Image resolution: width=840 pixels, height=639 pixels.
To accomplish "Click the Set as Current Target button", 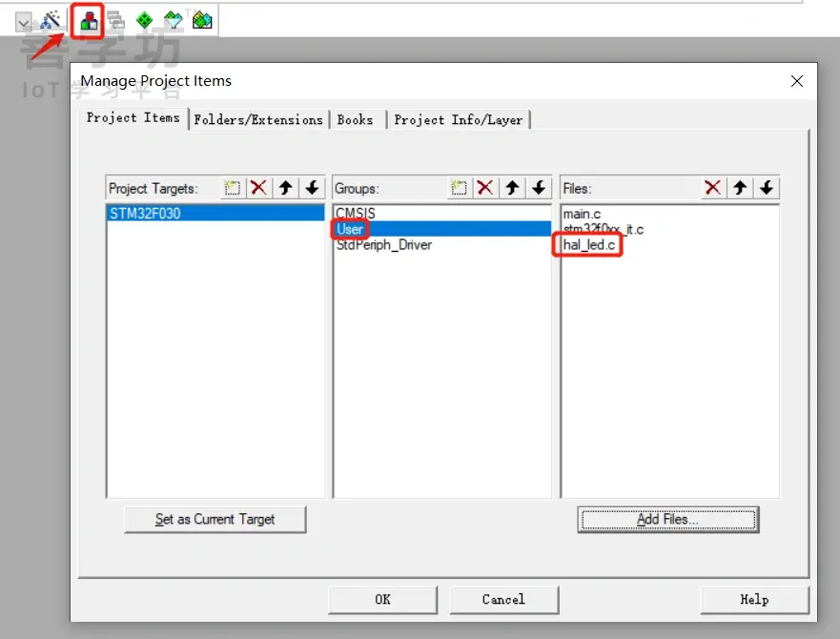I will [215, 520].
